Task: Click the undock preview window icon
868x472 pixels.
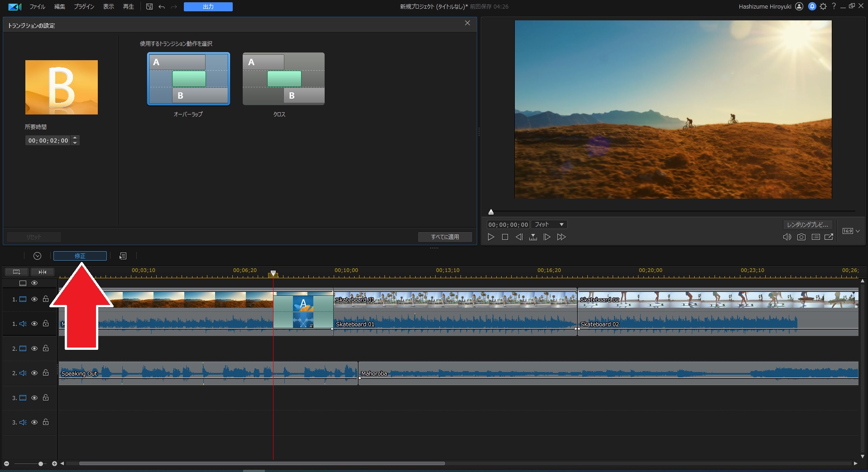Action: (x=829, y=237)
